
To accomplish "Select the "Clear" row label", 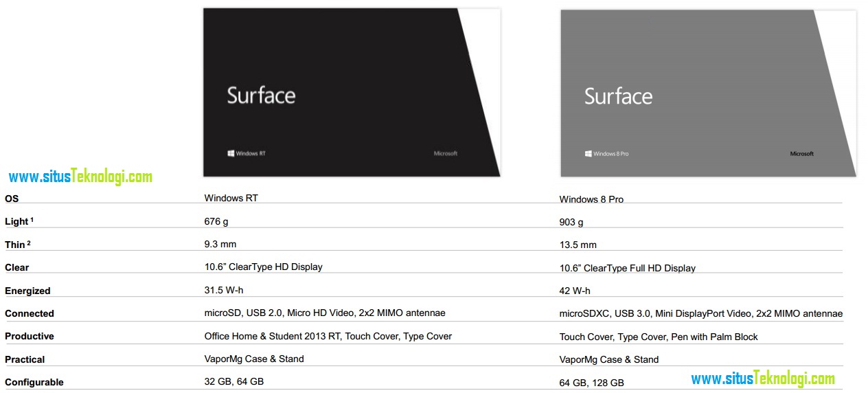I will 17,267.
